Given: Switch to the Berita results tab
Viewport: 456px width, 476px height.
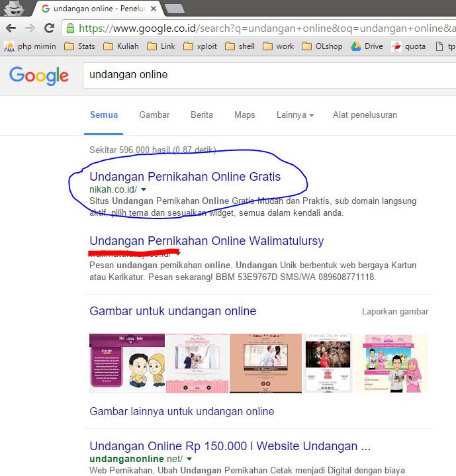Looking at the screenshot, I should point(202,115).
